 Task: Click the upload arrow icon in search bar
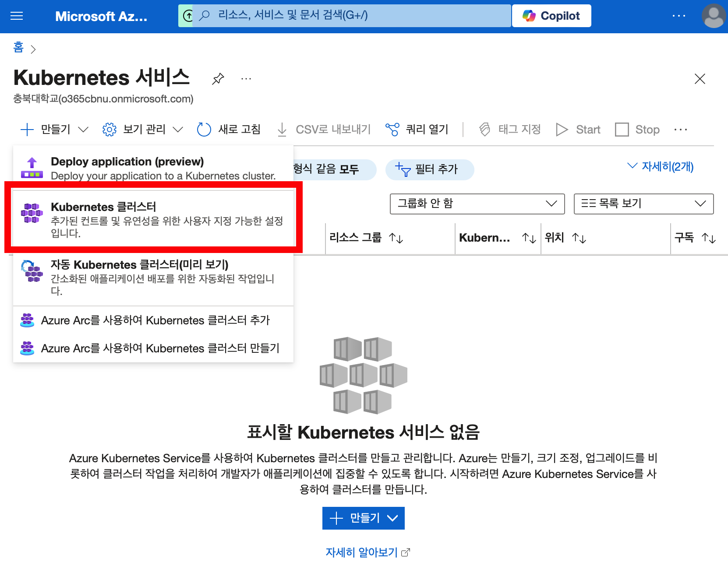point(188,16)
